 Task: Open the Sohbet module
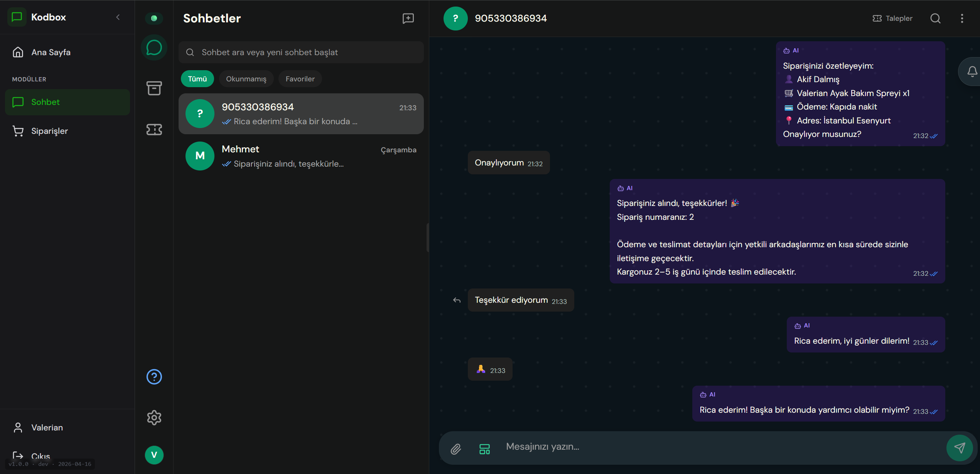(67, 102)
